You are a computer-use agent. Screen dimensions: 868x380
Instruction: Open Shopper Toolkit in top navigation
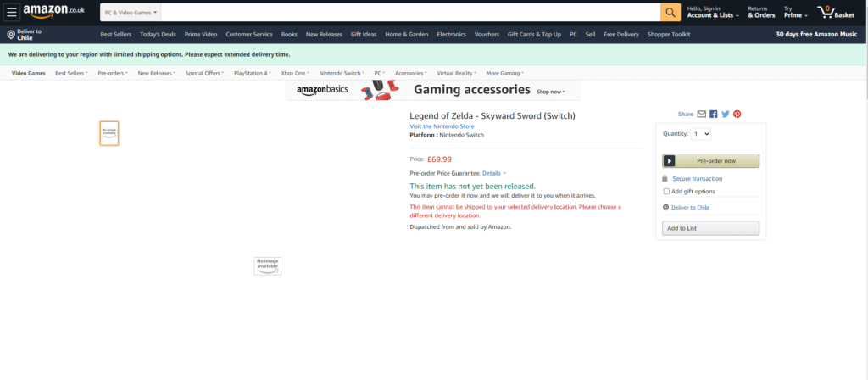(x=669, y=34)
